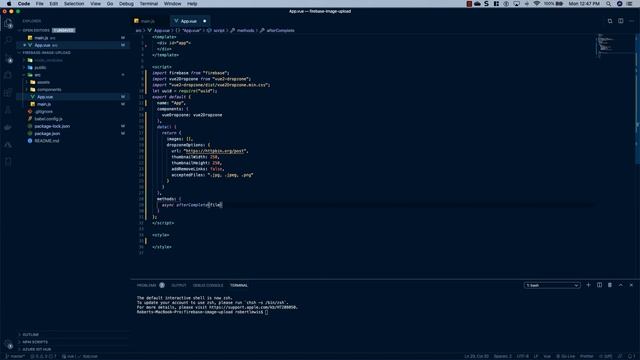The width and height of the screenshot is (640, 360).
Task: Open macOS Notification Center icon
Action: 629,4
